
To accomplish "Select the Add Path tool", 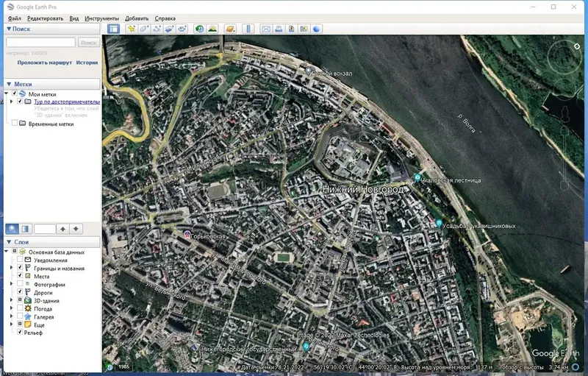I will [157, 29].
